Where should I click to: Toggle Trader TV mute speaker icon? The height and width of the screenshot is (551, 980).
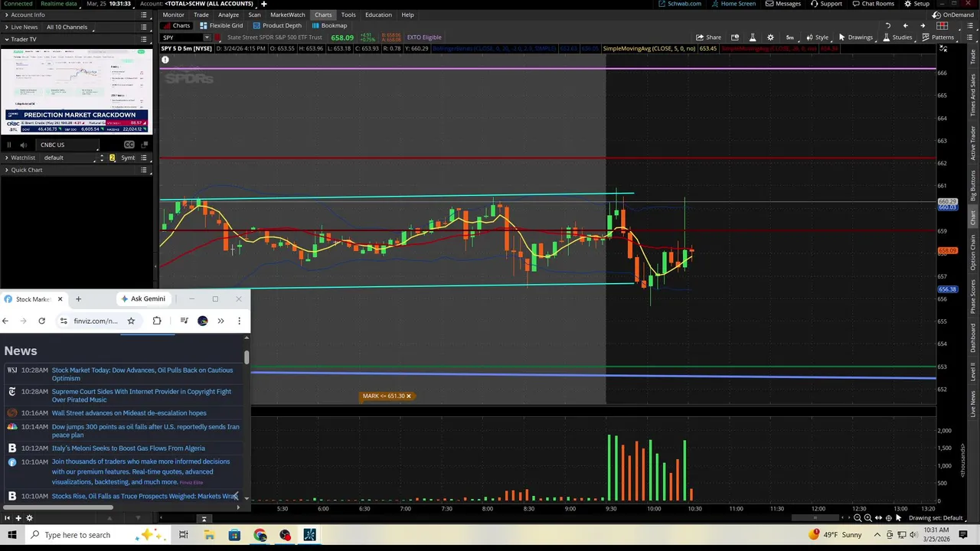pos(23,145)
